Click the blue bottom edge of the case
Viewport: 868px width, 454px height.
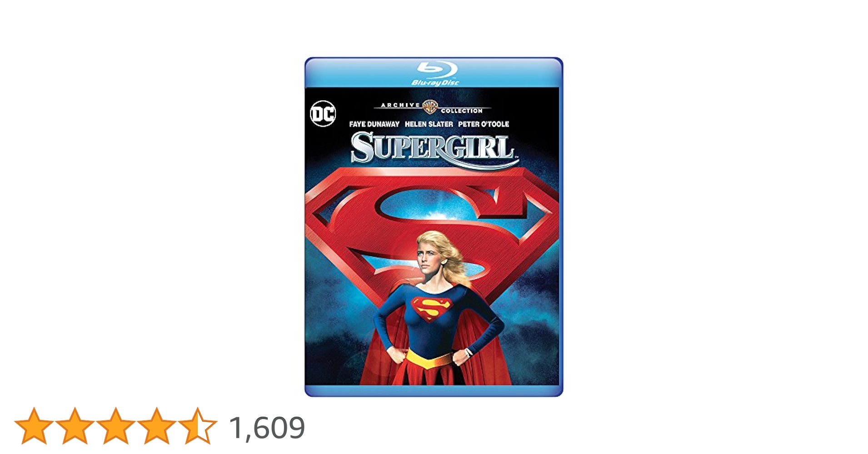pos(434,390)
